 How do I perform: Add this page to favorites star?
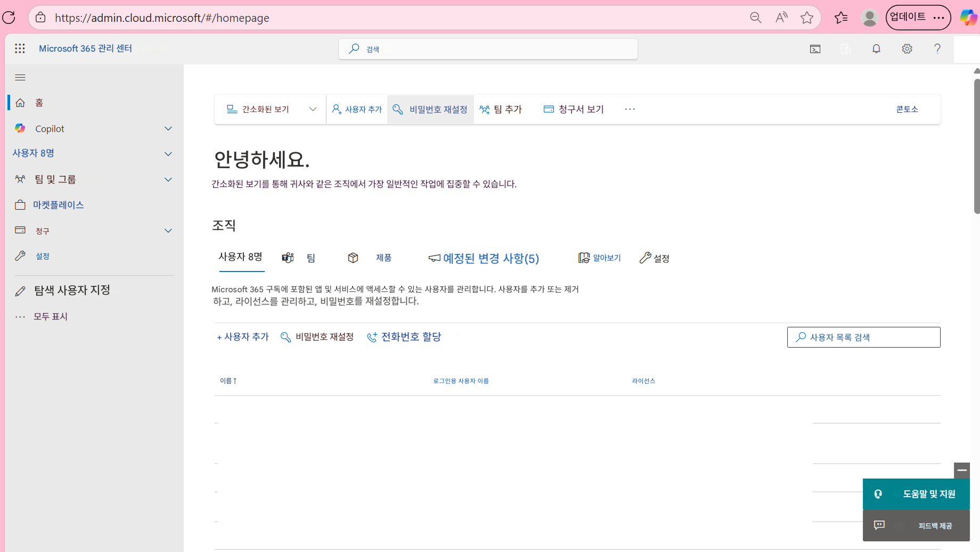coord(807,18)
